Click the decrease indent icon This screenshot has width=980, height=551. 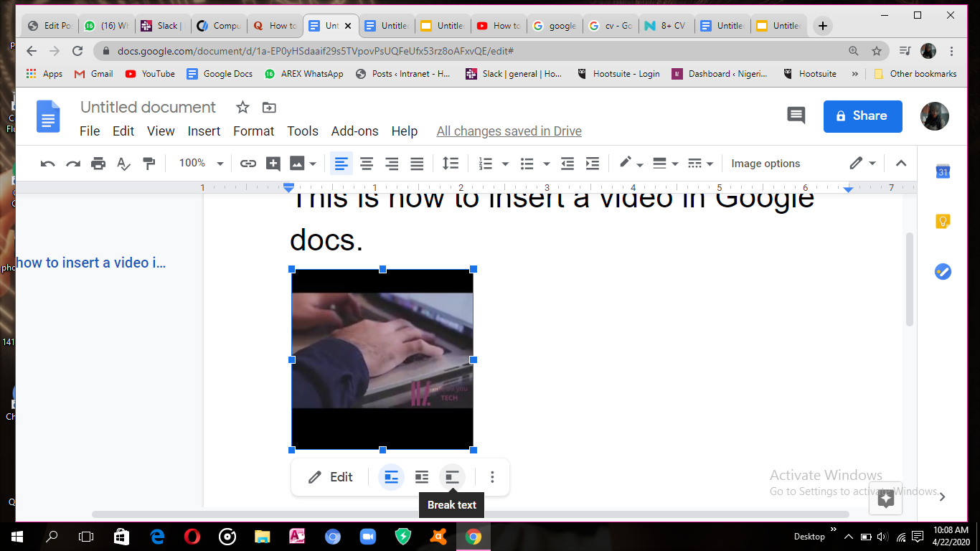[x=567, y=164]
